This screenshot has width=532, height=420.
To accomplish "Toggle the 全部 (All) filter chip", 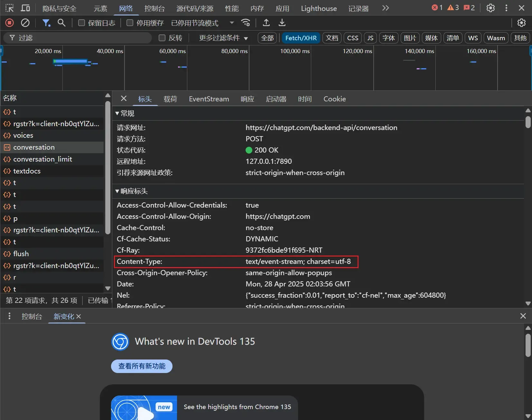I will 267,38.
